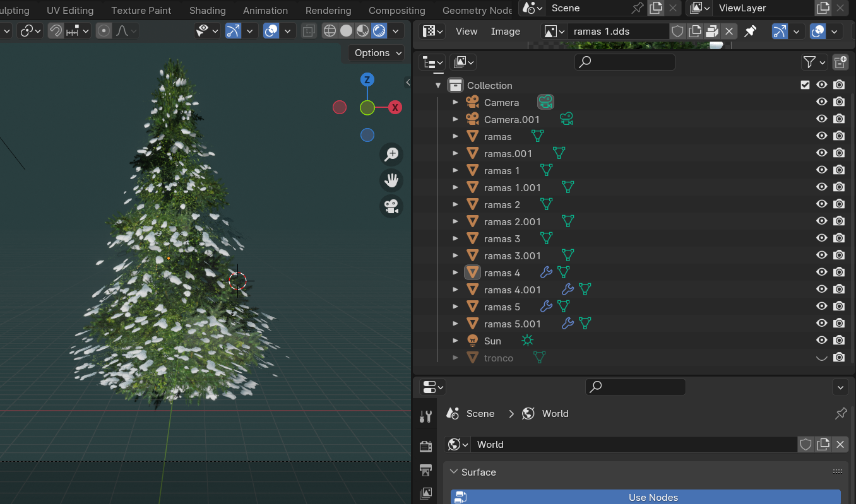Hide ramas 1 in the viewport

coord(821,170)
